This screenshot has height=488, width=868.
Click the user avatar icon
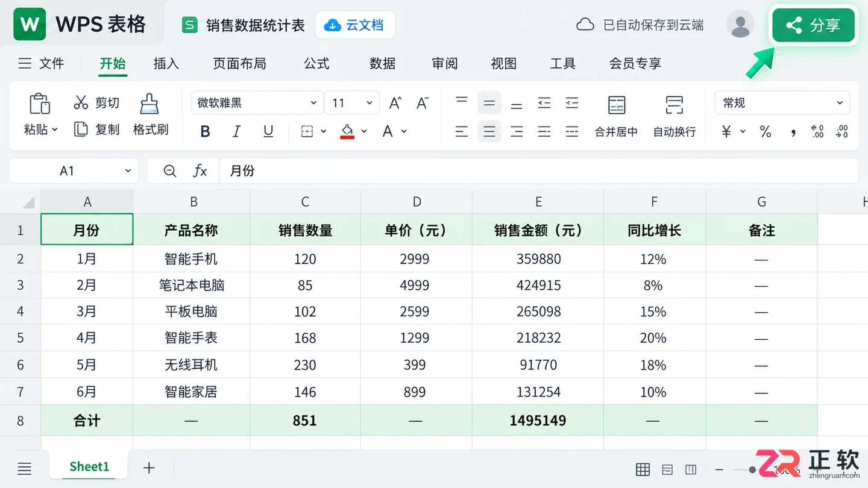740,25
